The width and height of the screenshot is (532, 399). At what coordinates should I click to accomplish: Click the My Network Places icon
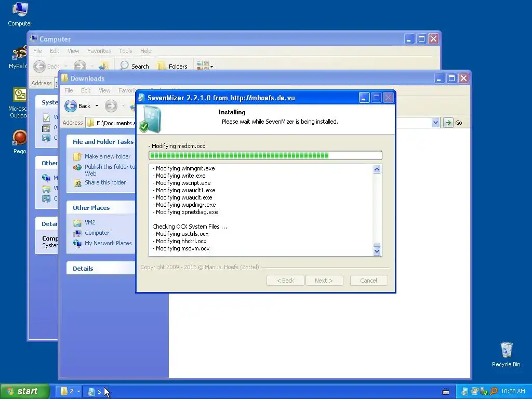pos(77,243)
